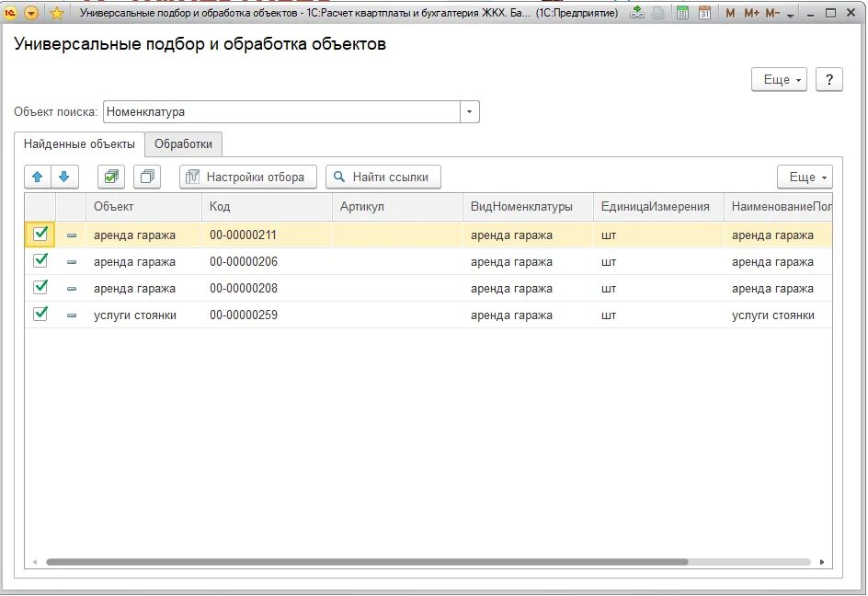Sort by the Объект column header
Viewport: 868px width, 596px height.
[144, 207]
